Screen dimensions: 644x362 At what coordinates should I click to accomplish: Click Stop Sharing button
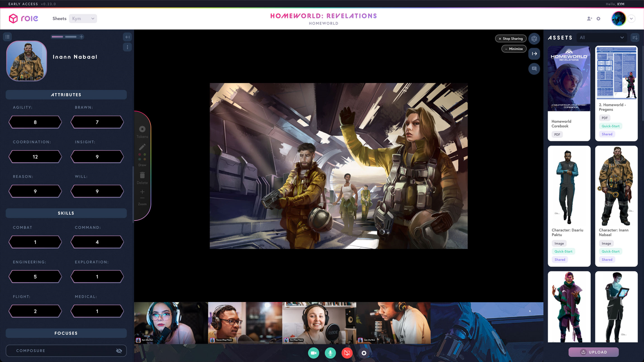511,39
